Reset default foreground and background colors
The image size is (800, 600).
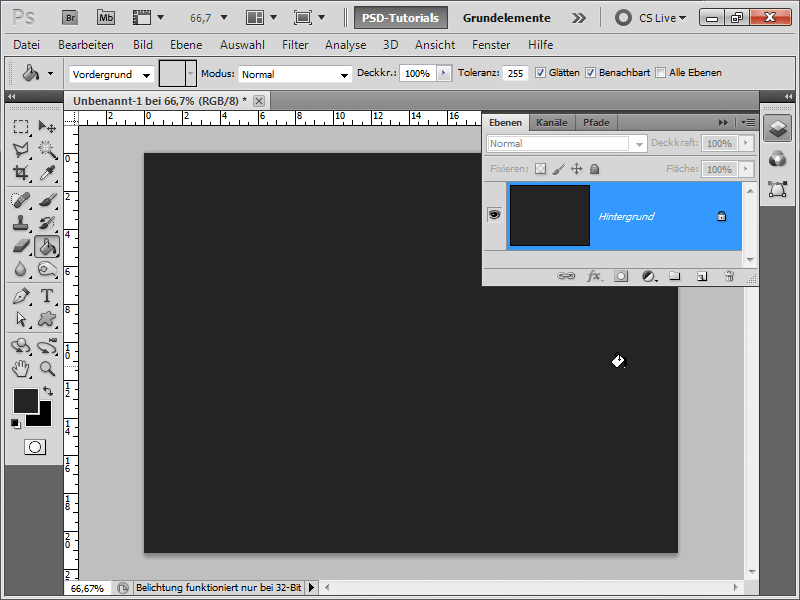[x=16, y=423]
